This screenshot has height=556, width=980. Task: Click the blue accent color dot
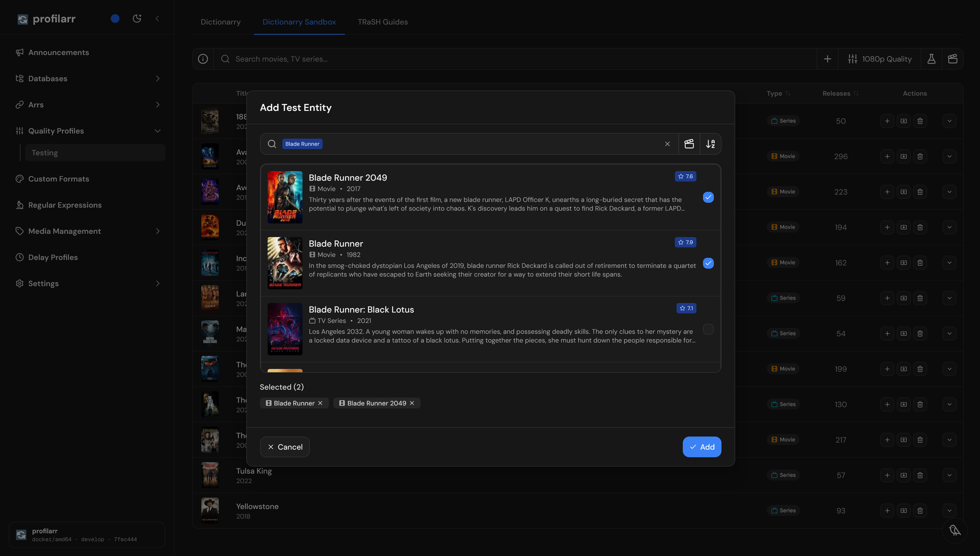(x=115, y=19)
